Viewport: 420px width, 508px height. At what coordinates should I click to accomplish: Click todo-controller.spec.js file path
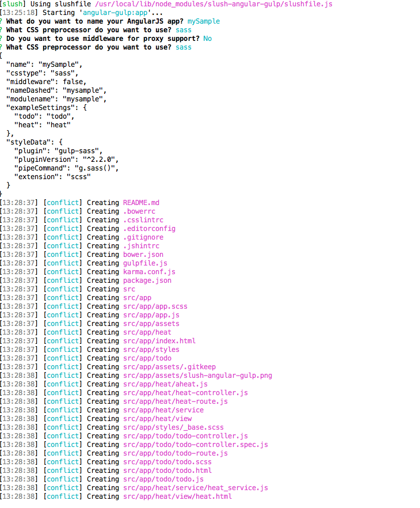[196, 445]
